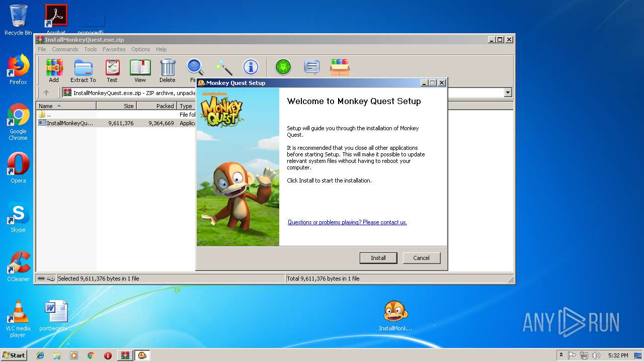Select the Skype desktop shortcut
The height and width of the screenshot is (362, 644).
coord(18,217)
